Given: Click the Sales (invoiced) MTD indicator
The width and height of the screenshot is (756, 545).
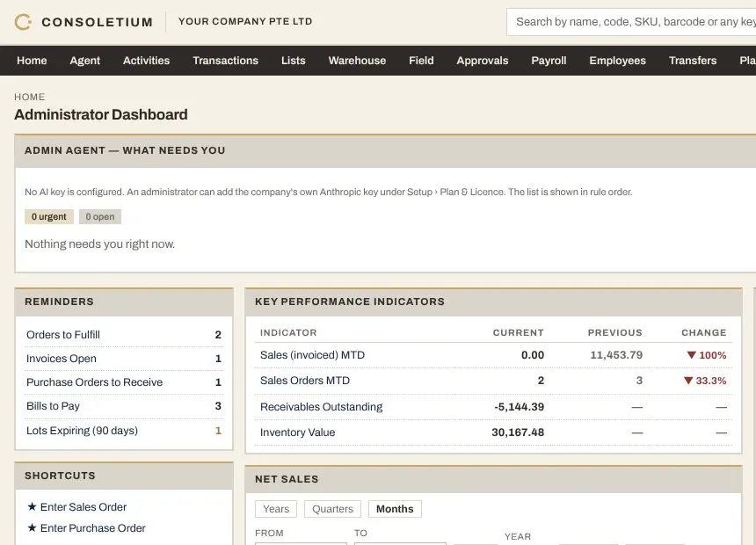Looking at the screenshot, I should 312,355.
